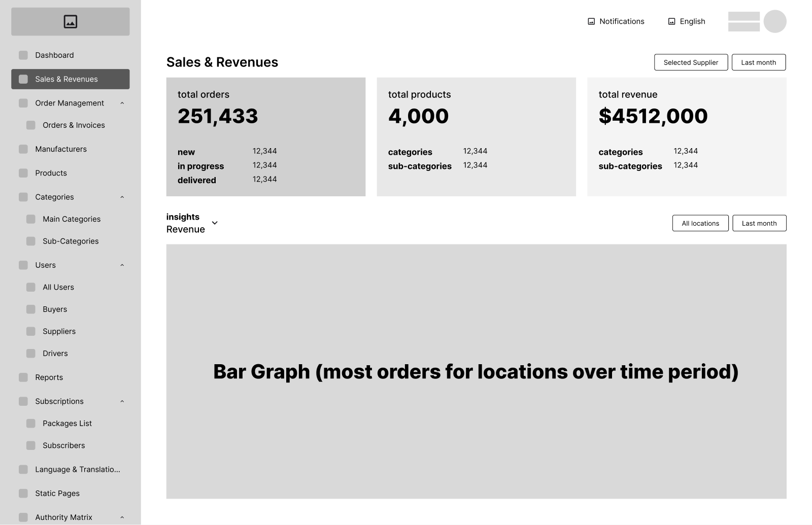Click the 'in progress' row label
Viewport: 812px width, 525px height.
pos(200,166)
